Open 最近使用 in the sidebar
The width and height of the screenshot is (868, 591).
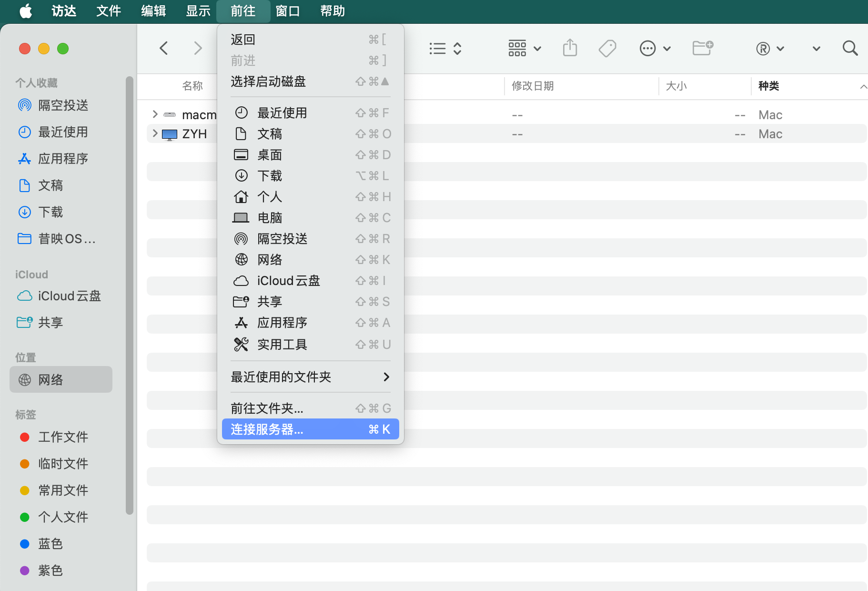coord(61,132)
